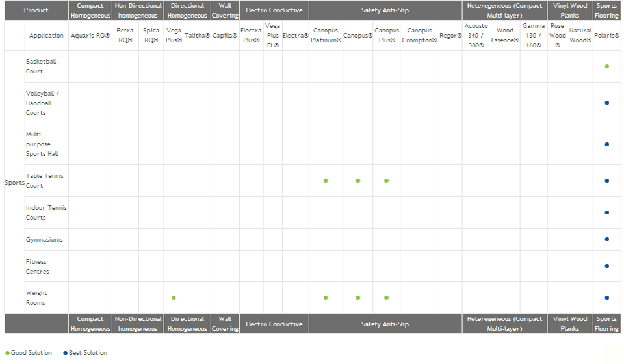Click the Multi-purpose Sports Hall row label
Screen dimensions: 624x364
pyautogui.click(x=42, y=144)
